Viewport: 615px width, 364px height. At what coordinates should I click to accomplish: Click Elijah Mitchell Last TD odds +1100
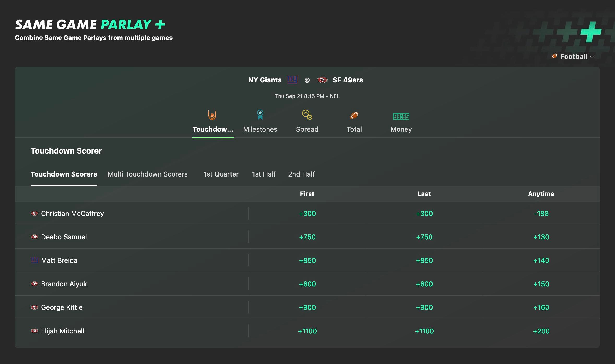click(424, 330)
